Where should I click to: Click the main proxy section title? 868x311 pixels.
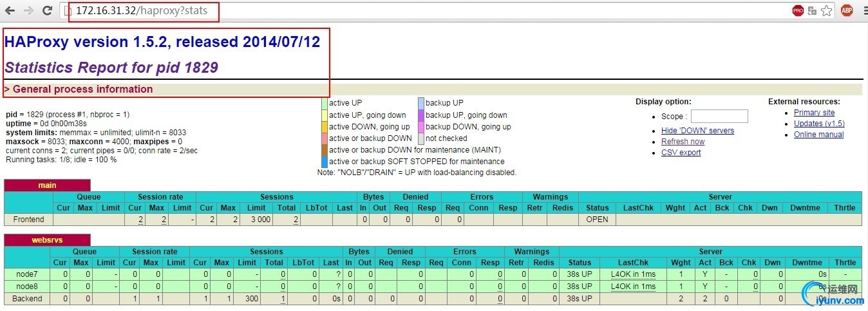coord(47,185)
